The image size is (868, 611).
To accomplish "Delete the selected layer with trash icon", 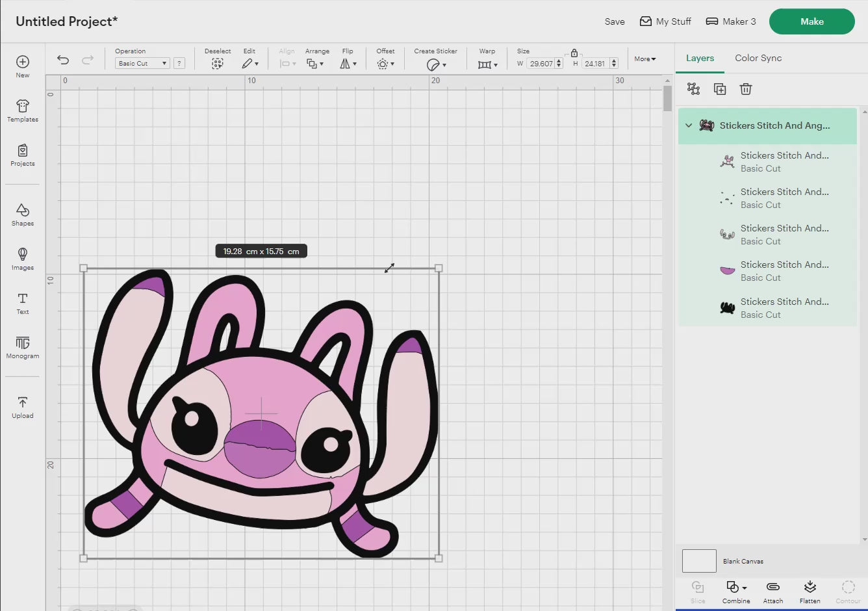I will tap(746, 89).
